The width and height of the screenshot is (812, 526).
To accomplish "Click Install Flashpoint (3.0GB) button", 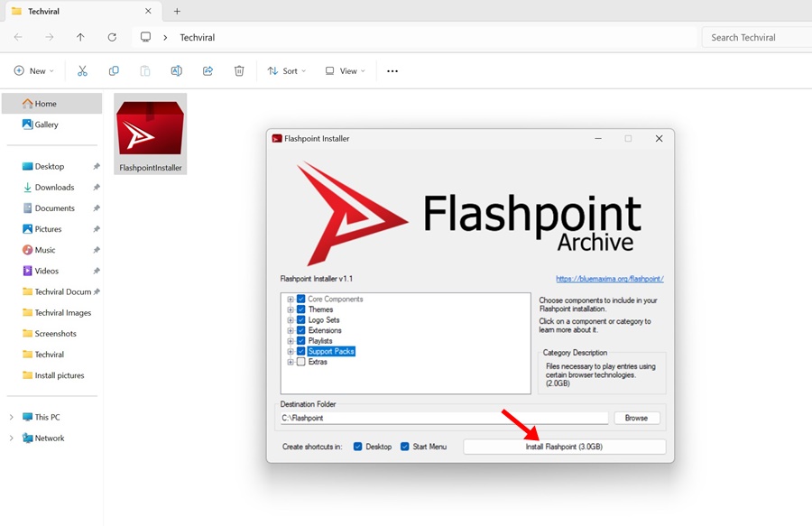I will pos(565,447).
